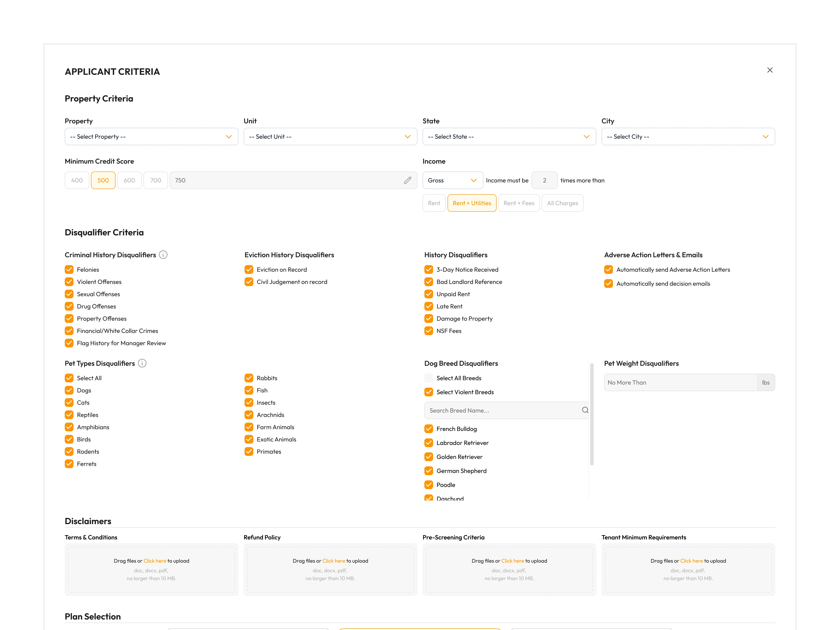
Task: Toggle the Property Offenses checkbox
Action: [69, 318]
